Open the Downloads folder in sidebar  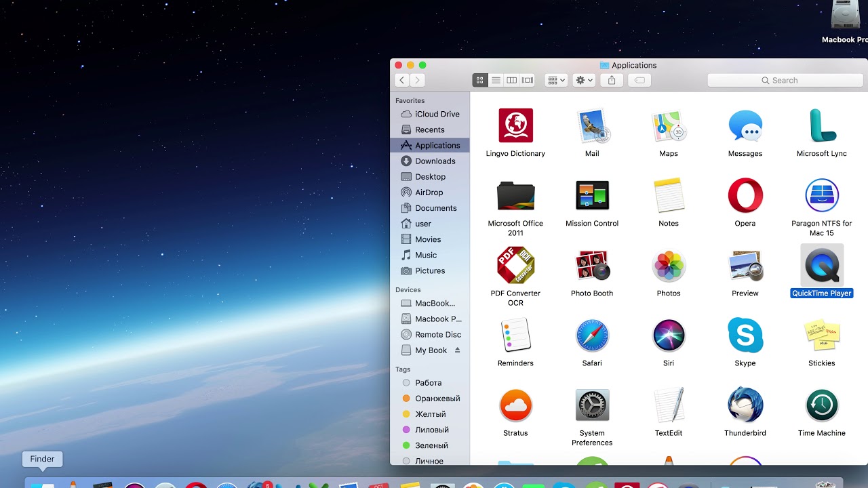[x=430, y=161]
